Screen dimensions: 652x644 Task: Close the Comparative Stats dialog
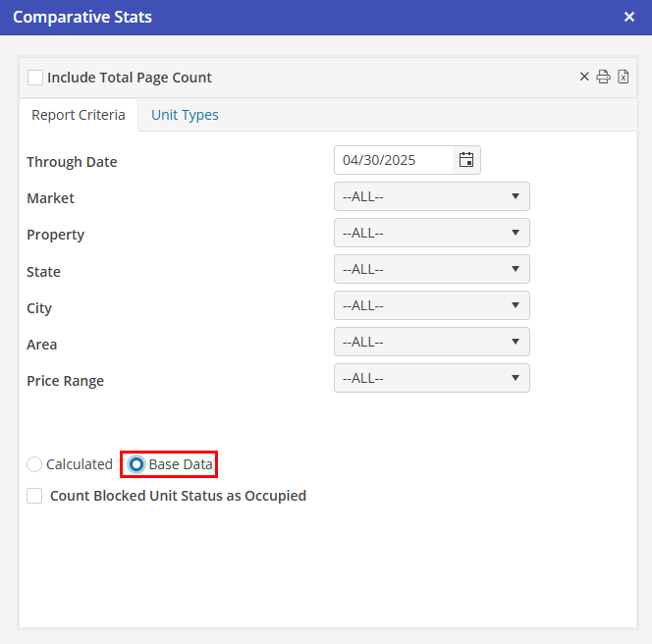[x=629, y=17]
